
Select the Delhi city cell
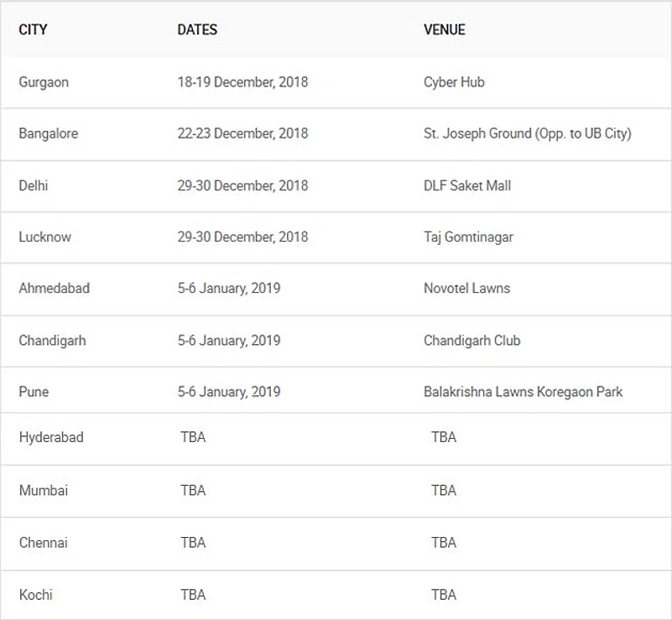[x=34, y=185]
